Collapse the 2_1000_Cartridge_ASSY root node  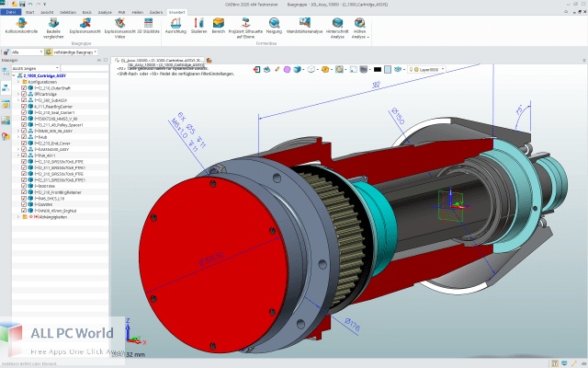[14, 75]
